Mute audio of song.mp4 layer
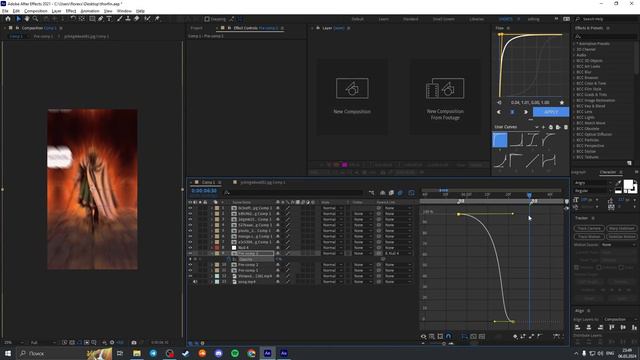This screenshot has height=360, width=640. tap(195, 282)
